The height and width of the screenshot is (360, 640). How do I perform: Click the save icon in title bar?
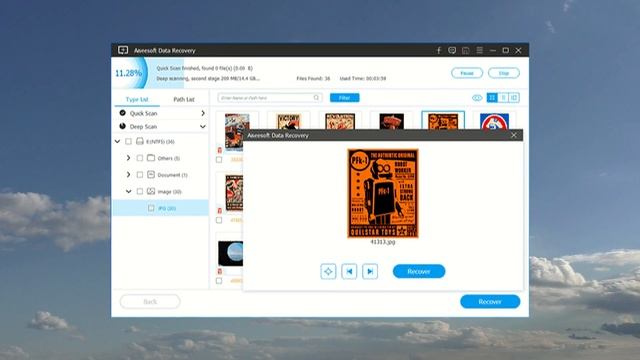coord(465,50)
